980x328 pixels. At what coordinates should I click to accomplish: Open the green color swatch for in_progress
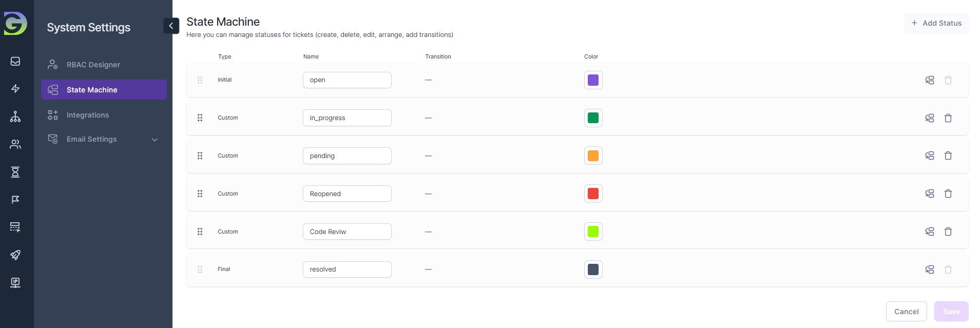click(x=593, y=118)
